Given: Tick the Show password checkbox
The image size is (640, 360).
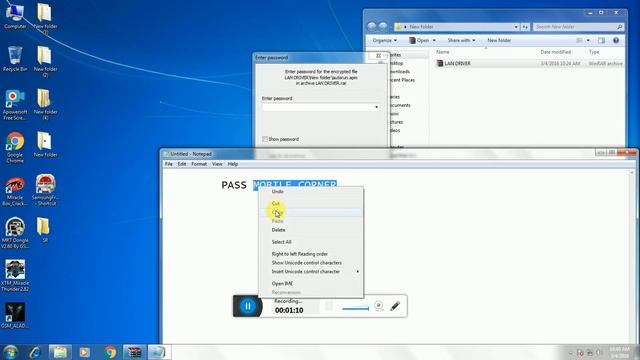Looking at the screenshot, I should click(x=265, y=139).
